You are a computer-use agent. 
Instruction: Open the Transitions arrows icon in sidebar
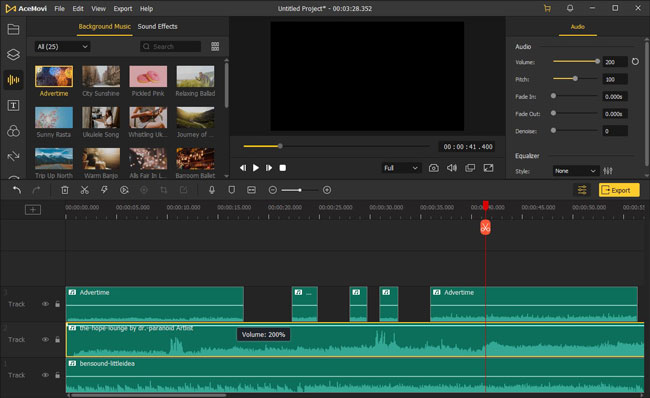pyautogui.click(x=13, y=156)
